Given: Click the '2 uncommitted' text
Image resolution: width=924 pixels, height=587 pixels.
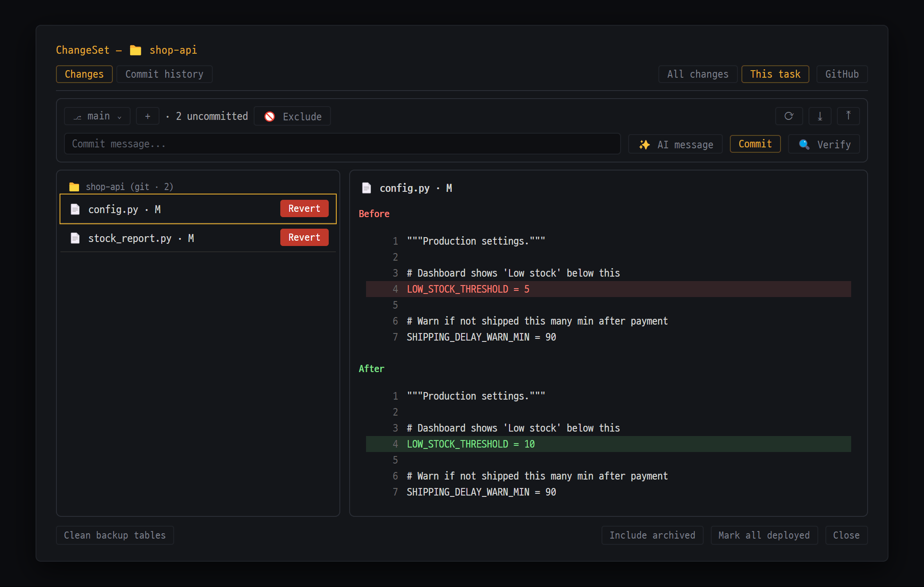Looking at the screenshot, I should pyautogui.click(x=212, y=116).
